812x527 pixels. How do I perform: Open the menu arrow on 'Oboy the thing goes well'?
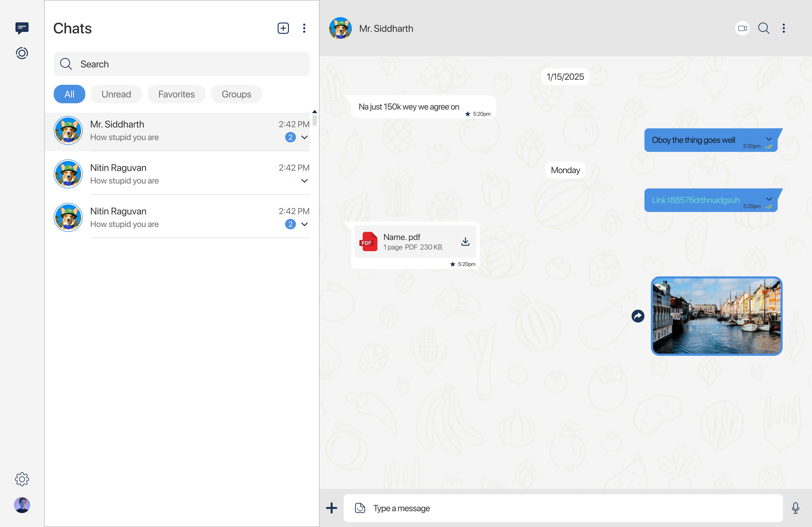click(769, 139)
